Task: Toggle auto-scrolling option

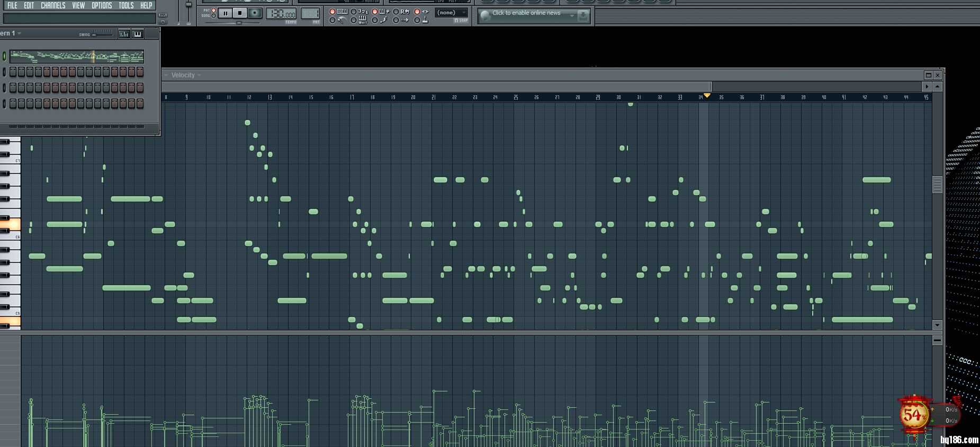Action: point(396,20)
